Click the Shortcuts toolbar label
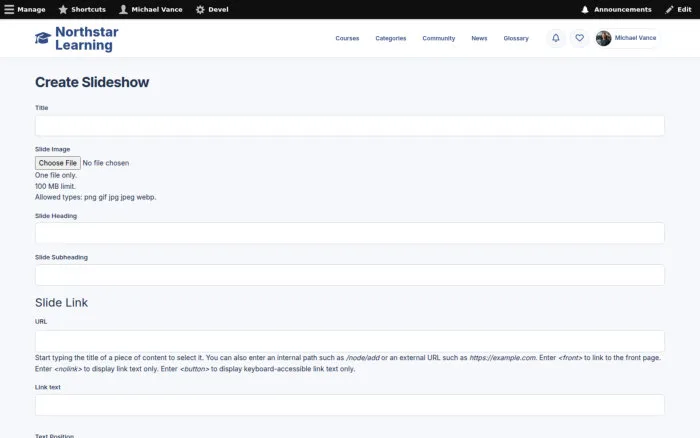Viewport: 700px width, 438px height. [88, 9]
